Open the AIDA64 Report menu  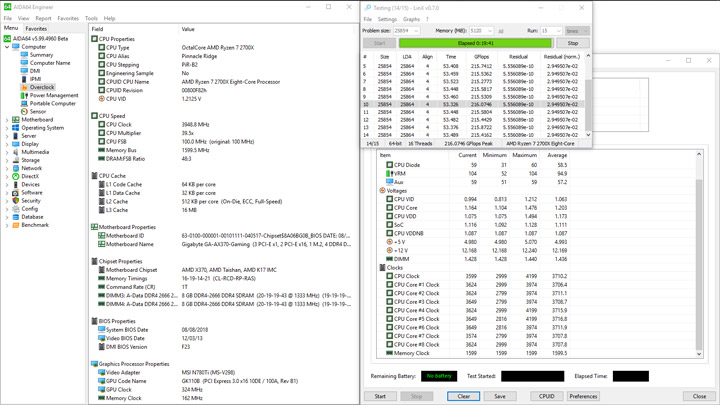(43, 18)
